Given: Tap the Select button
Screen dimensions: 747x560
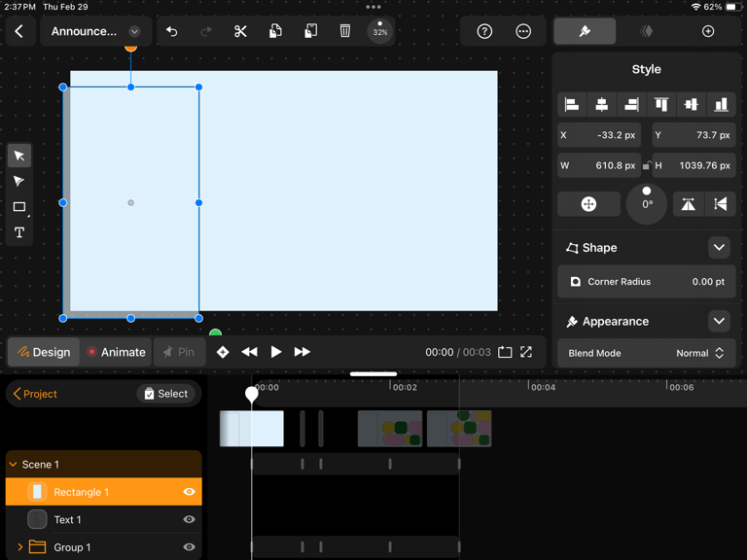Looking at the screenshot, I should (x=165, y=394).
